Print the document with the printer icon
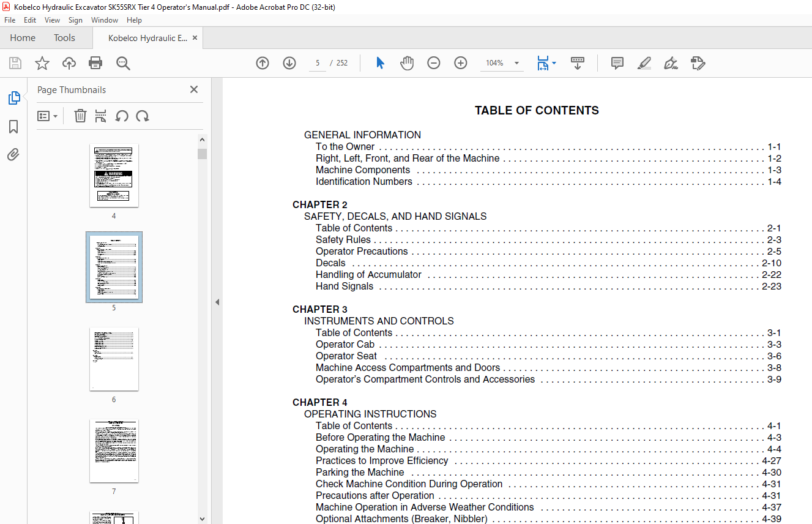Screen dimensions: 812x524 [95, 63]
